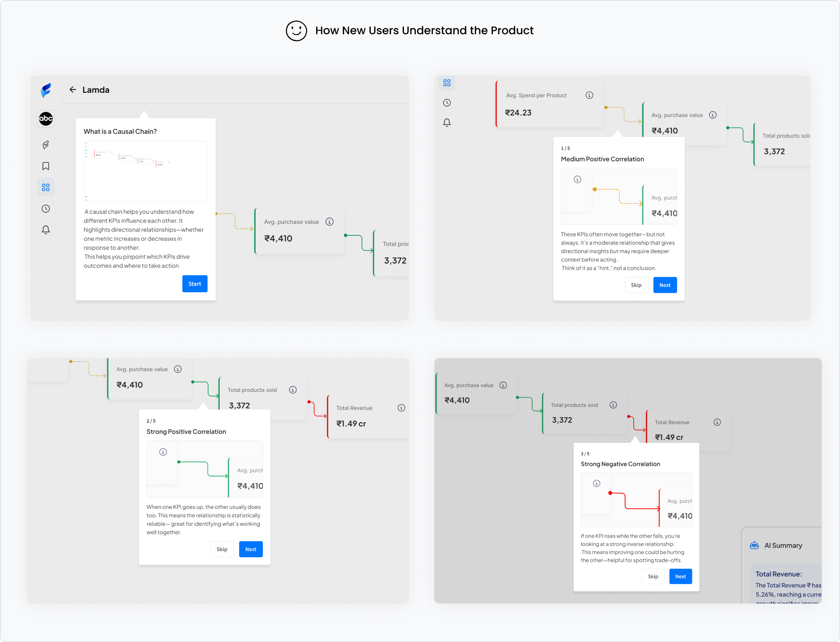
Task: Click Next in Strong Positive Correlation popup
Action: (251, 549)
